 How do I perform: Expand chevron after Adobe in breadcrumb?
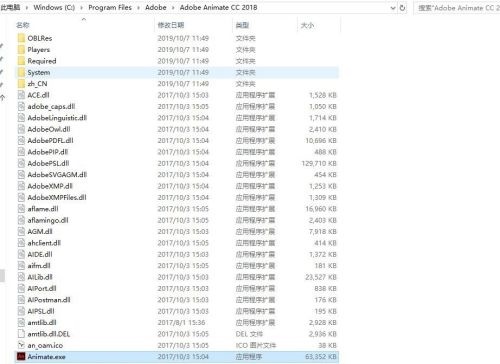173,8
